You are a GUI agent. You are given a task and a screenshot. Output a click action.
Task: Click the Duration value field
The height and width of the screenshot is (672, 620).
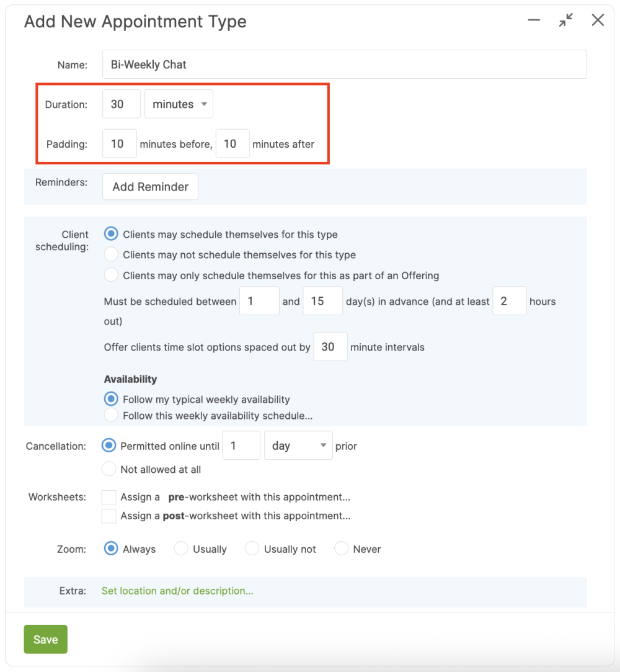(121, 104)
